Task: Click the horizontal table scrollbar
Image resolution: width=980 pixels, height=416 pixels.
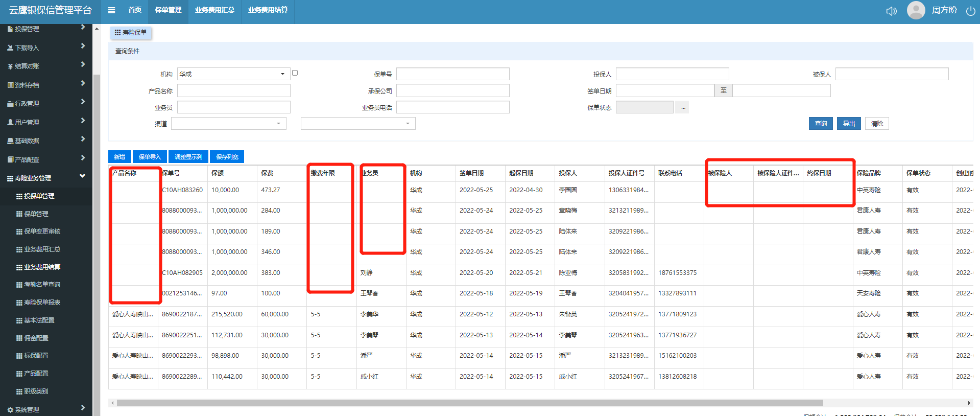Action: [x=470, y=403]
